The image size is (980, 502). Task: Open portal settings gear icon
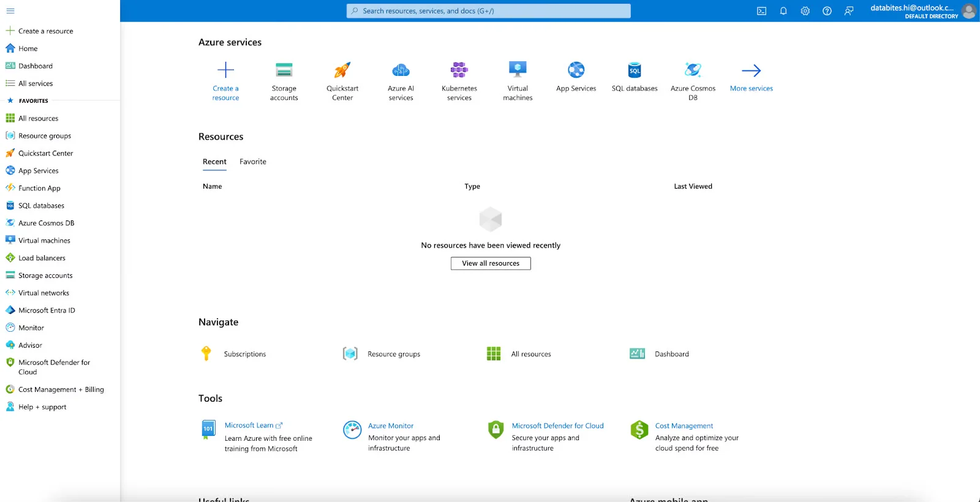point(805,11)
